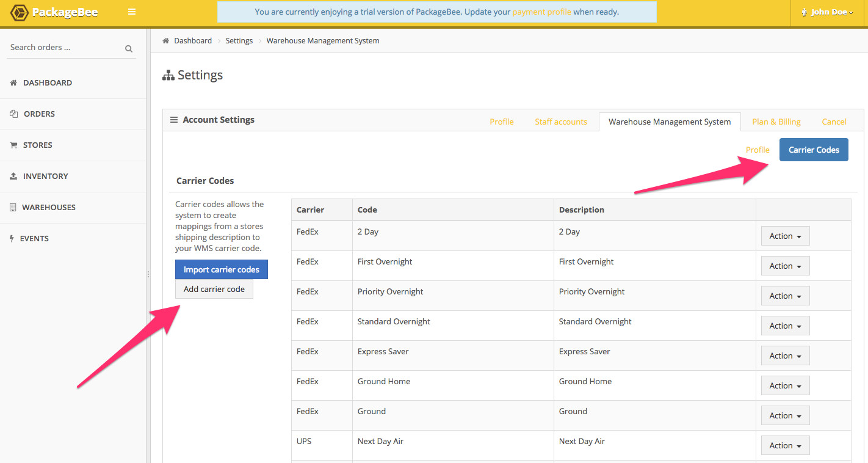Toggle the hamburger sidebar menu icon
Screen dimensions: 868x463
(132, 12)
